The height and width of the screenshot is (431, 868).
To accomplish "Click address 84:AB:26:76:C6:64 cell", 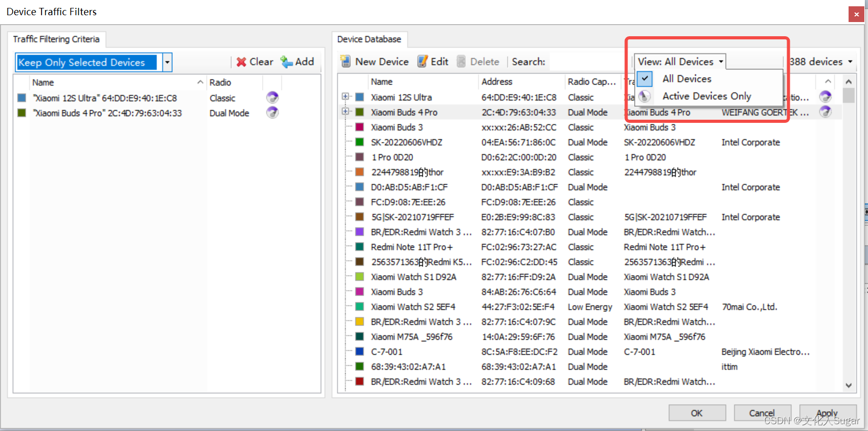I will [519, 292].
